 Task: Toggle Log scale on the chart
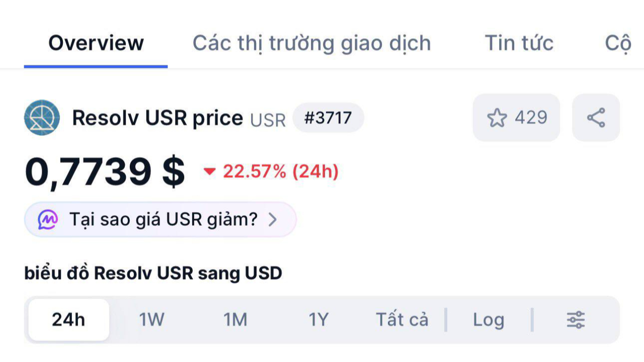pyautogui.click(x=489, y=320)
